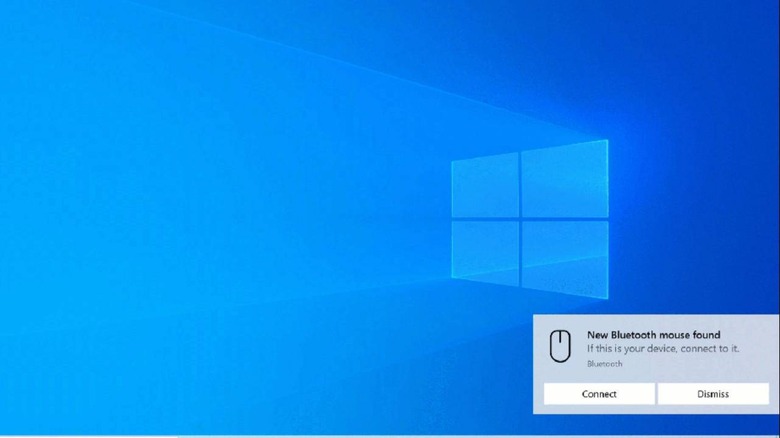Click the mouse icon in the notification
This screenshot has height=438, width=780.
coord(560,346)
